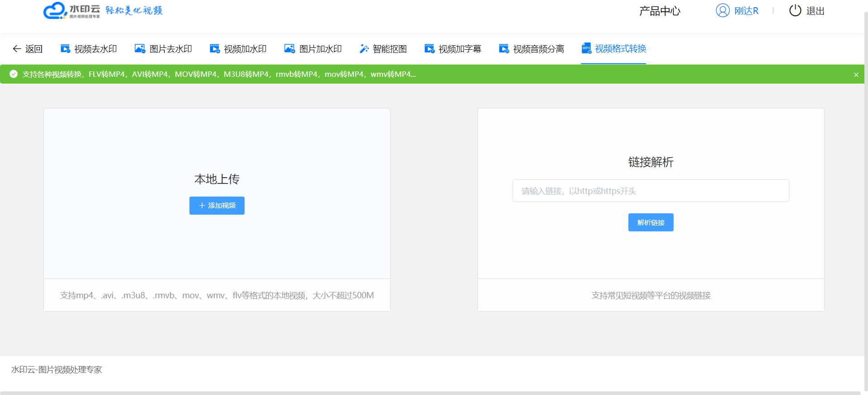Click the 图片加水印 image icon
868x395 pixels.
tap(290, 49)
